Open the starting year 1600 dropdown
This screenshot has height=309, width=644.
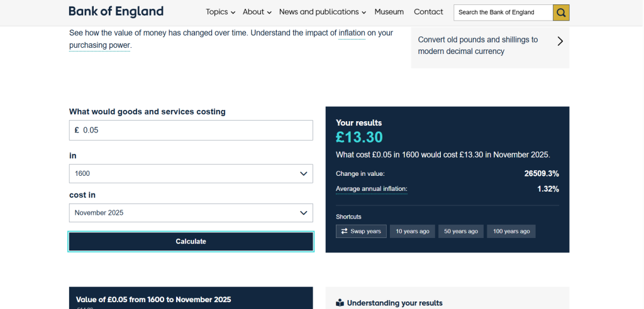[191, 173]
